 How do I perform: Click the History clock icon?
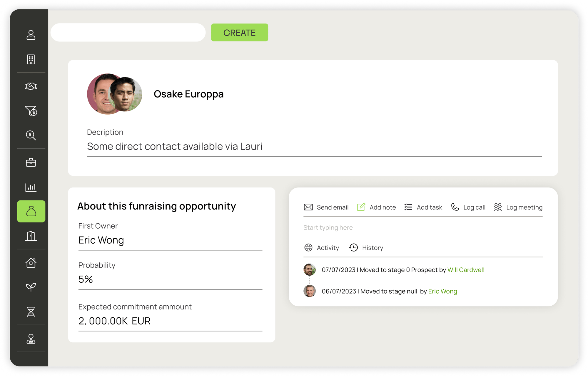(353, 247)
